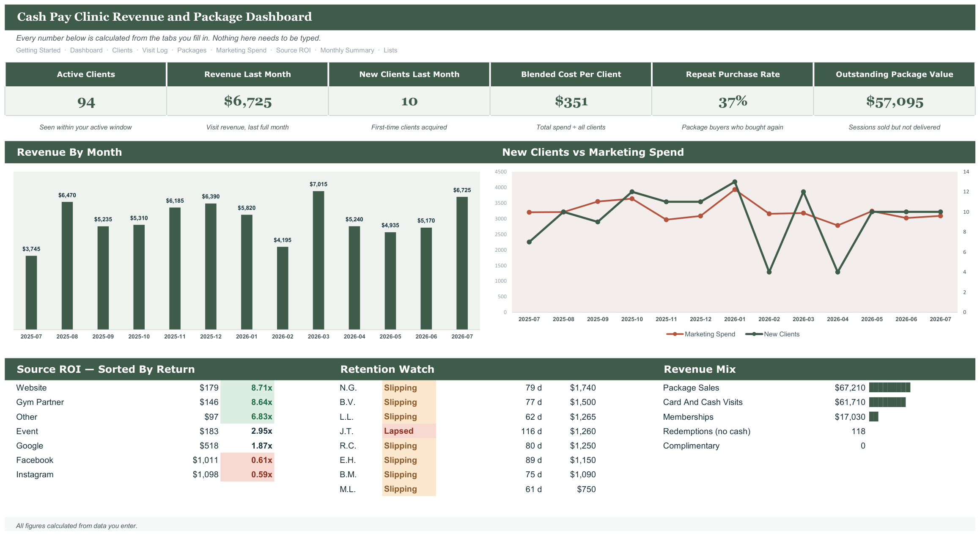Viewport: 980px width, 534px height.
Task: Select the 8.64x Gym Partner return cell
Action: (x=247, y=402)
